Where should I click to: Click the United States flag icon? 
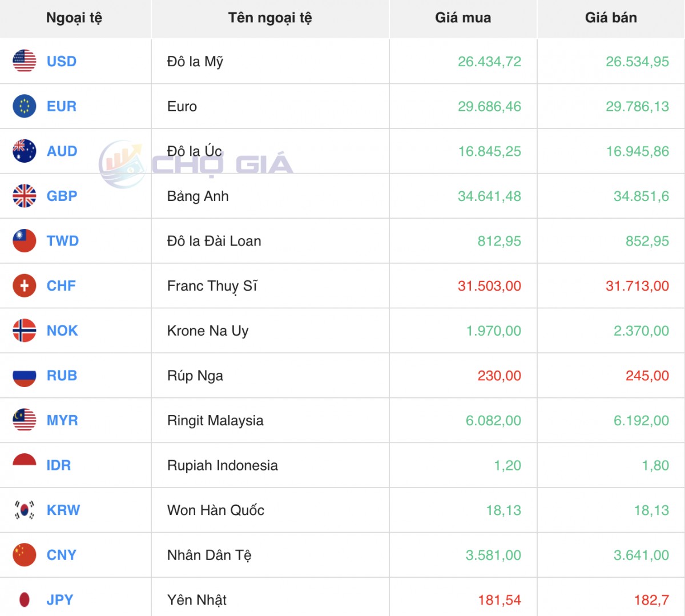point(24,61)
